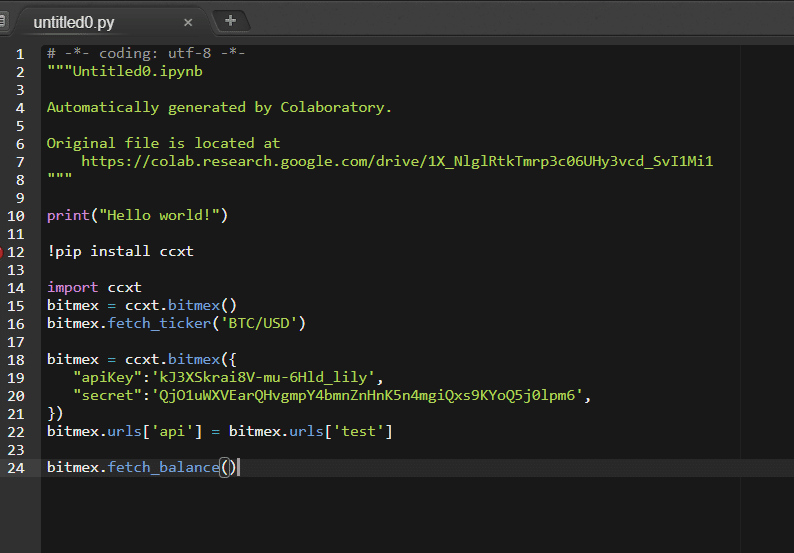The height and width of the screenshot is (553, 794).
Task: Click line number 10 in the gutter
Action: pos(16,216)
